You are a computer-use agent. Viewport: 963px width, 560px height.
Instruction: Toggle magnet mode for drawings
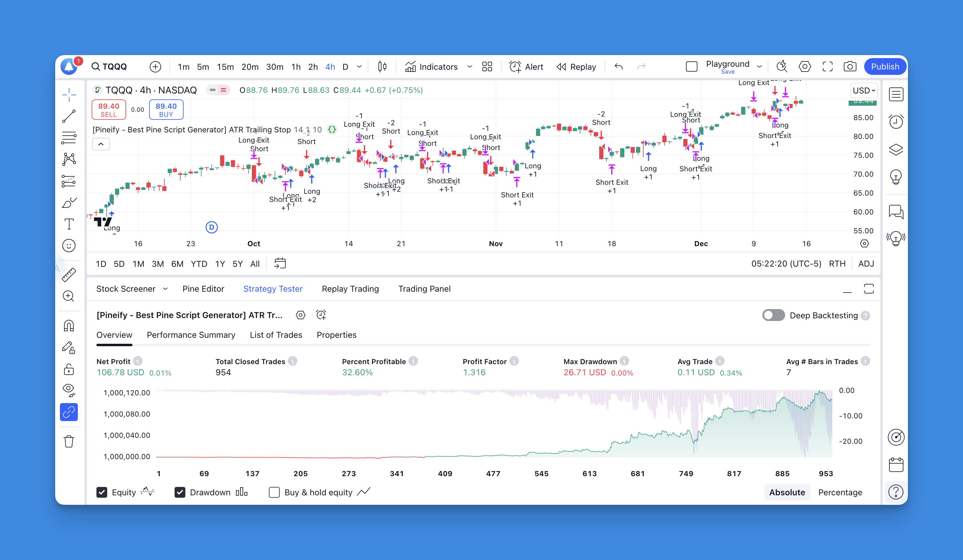[69, 326]
